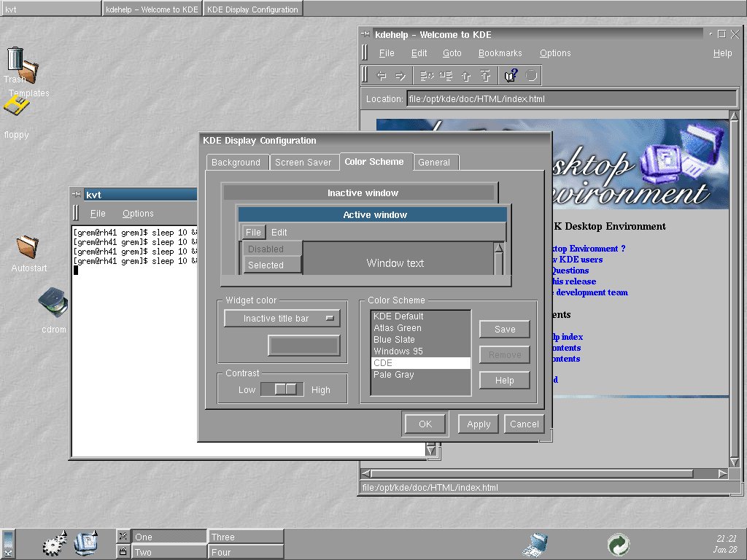Screen dimensions: 747x560
Task: Switch to the Screen Saver tab
Action: coord(303,163)
